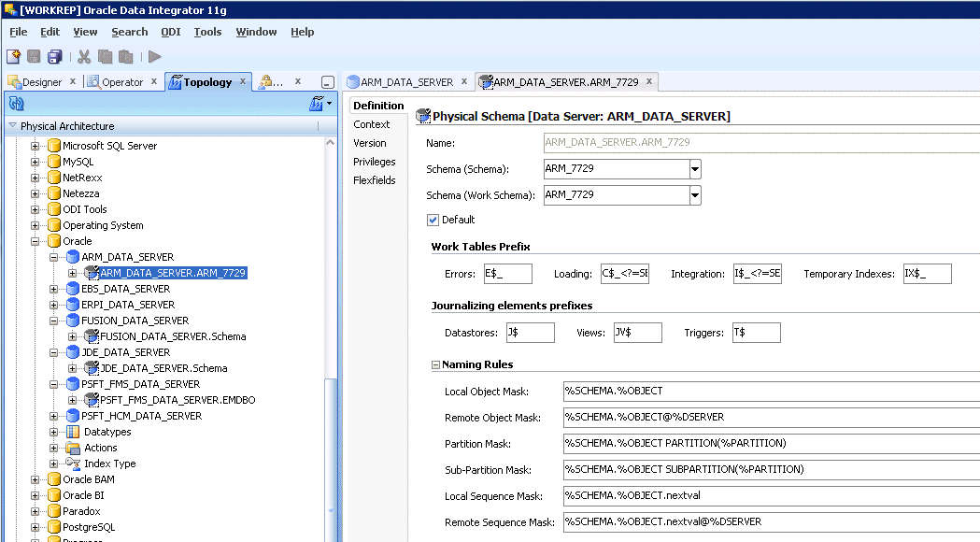
Task: Open the Topology connect menu icon
Action: (317, 104)
